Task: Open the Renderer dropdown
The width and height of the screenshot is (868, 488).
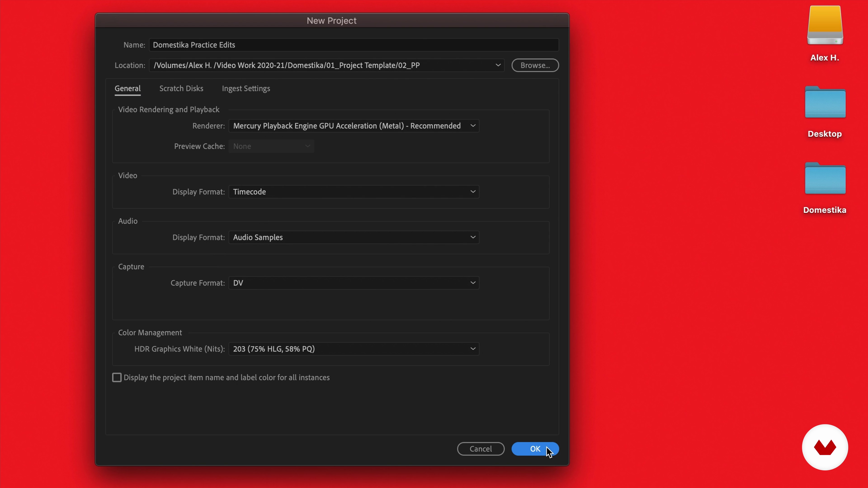Action: click(x=354, y=126)
